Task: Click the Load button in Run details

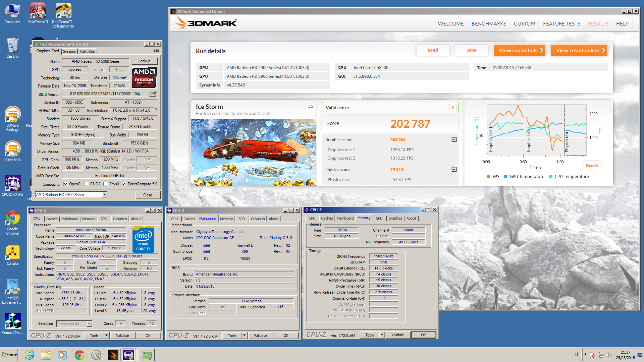Action: [433, 50]
